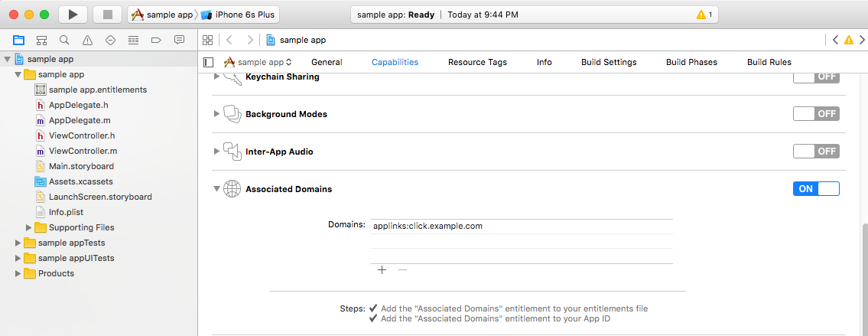Click the add domain plus button
Image resolution: width=868 pixels, height=336 pixels.
tap(382, 270)
